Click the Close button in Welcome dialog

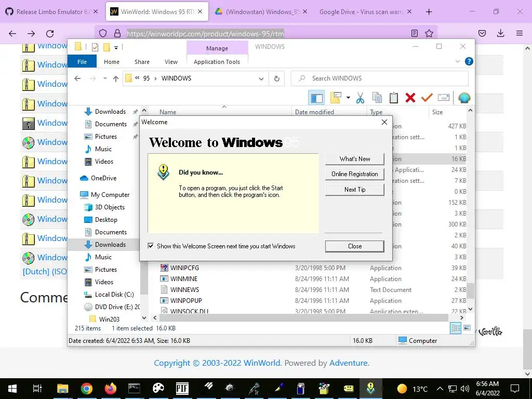coord(354,246)
